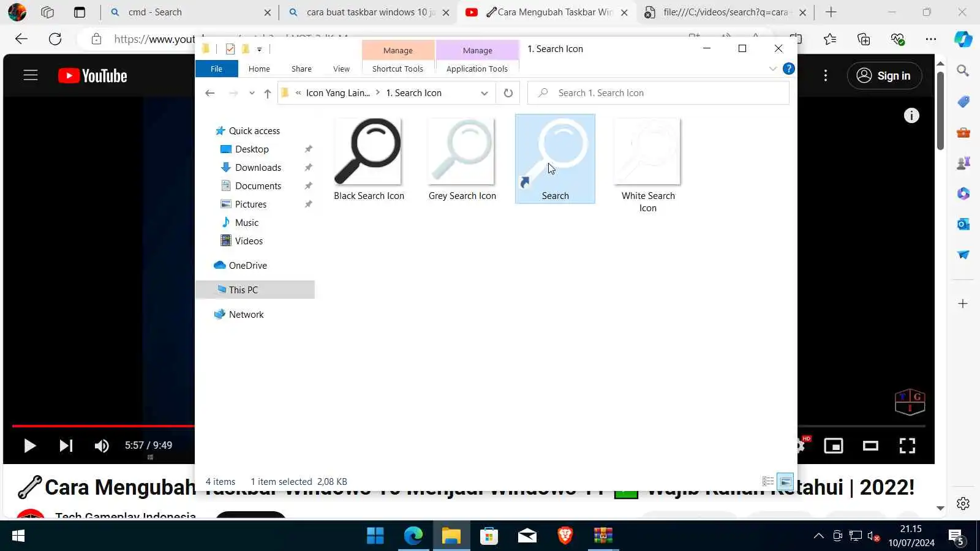The image size is (980, 551).
Task: Select Network in navigation pane
Action: pyautogui.click(x=246, y=315)
